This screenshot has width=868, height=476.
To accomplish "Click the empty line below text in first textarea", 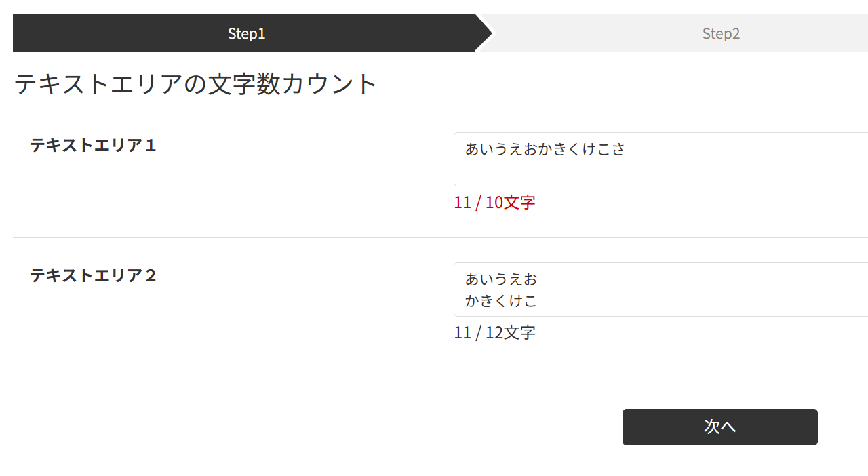I will [x=610, y=173].
